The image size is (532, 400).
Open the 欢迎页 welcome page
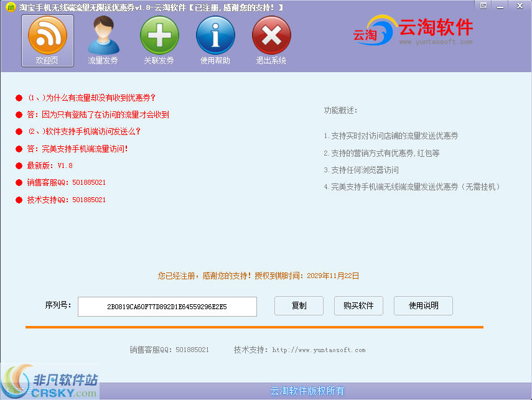point(47,39)
